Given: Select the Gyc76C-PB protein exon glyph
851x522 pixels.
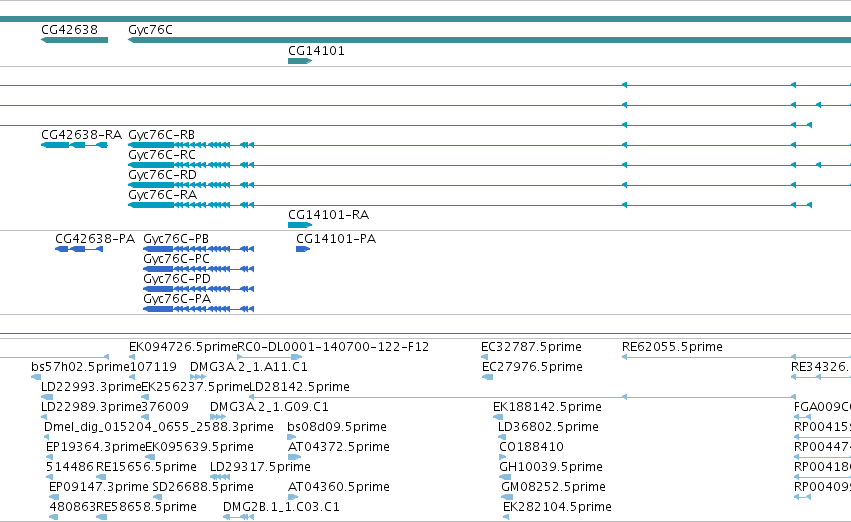Looking at the screenshot, I should (158, 249).
